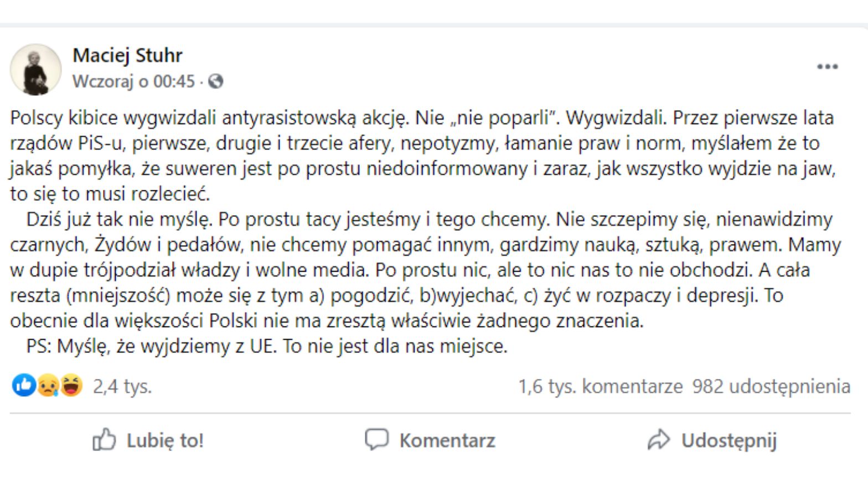Open the three-dot post options menu
Image resolution: width=868 pixels, height=488 pixels.
point(827,67)
